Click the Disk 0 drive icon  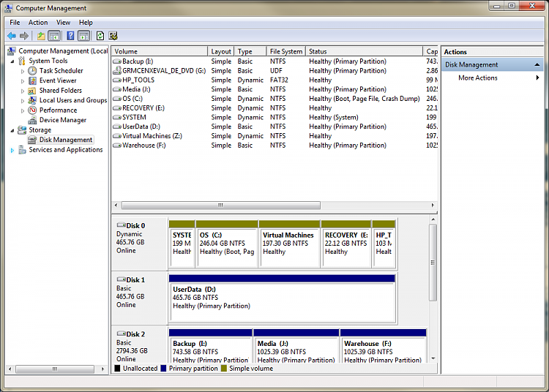pos(121,225)
